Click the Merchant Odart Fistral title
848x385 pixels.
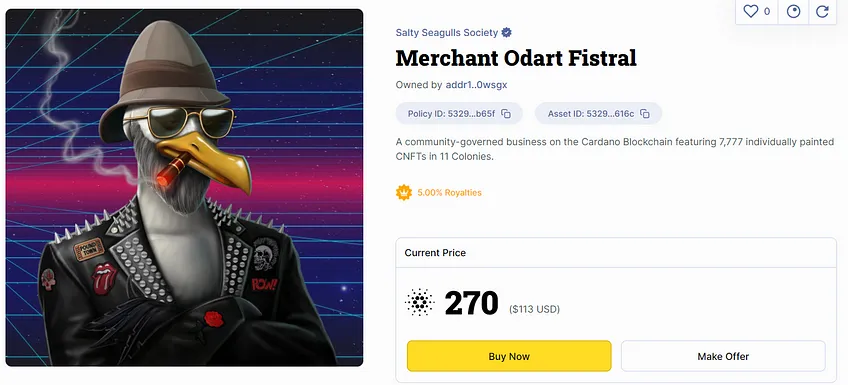(x=516, y=58)
